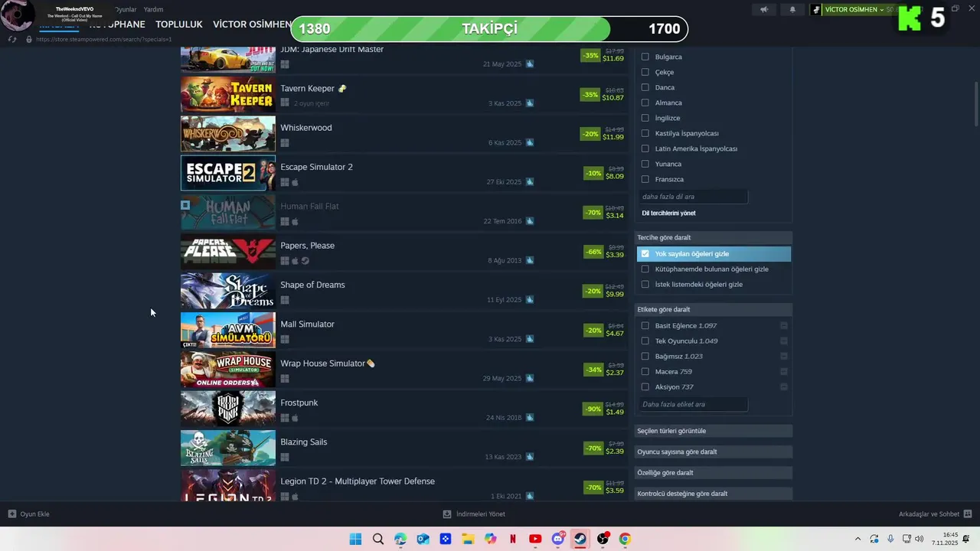Click Oyun Ekle button text
Screen dimensions: 980x551
(34, 514)
